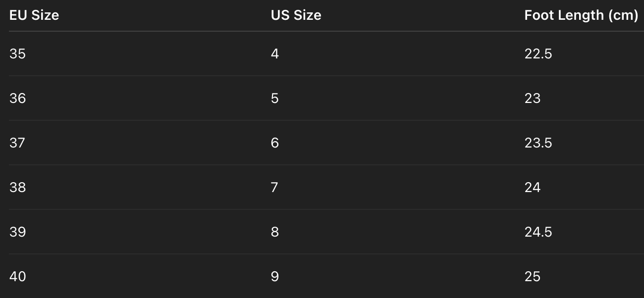Click US size 8 cell

pyautogui.click(x=275, y=232)
